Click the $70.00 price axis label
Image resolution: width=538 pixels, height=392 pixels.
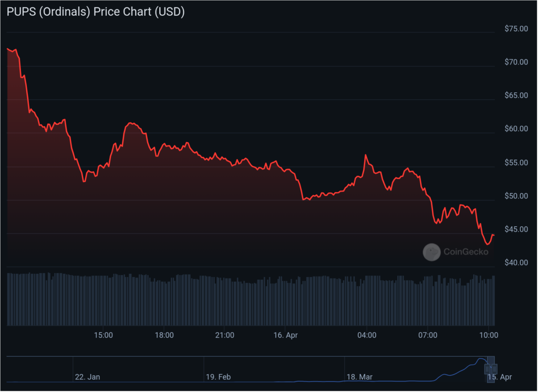[x=516, y=62]
